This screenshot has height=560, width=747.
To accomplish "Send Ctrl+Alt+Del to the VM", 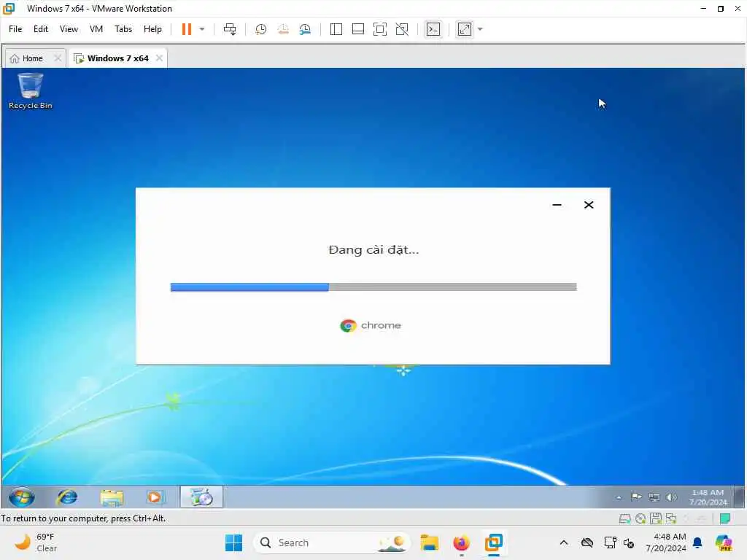I will 230,29.
